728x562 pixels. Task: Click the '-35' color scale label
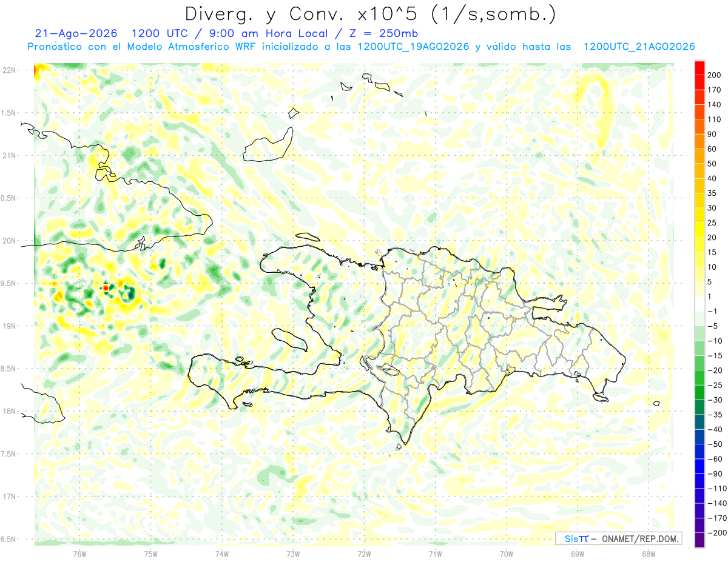coord(715,415)
